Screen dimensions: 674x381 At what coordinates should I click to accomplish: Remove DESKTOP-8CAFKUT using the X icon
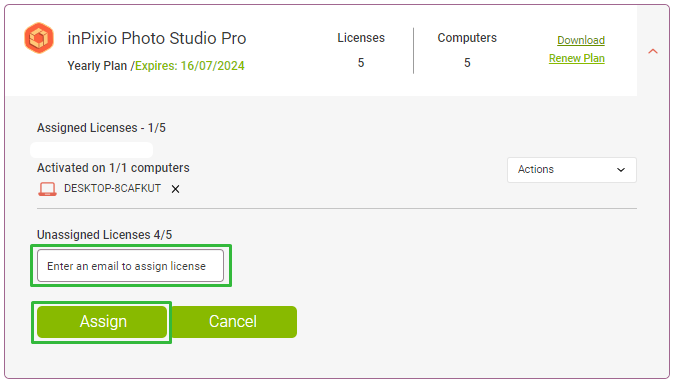[175, 189]
